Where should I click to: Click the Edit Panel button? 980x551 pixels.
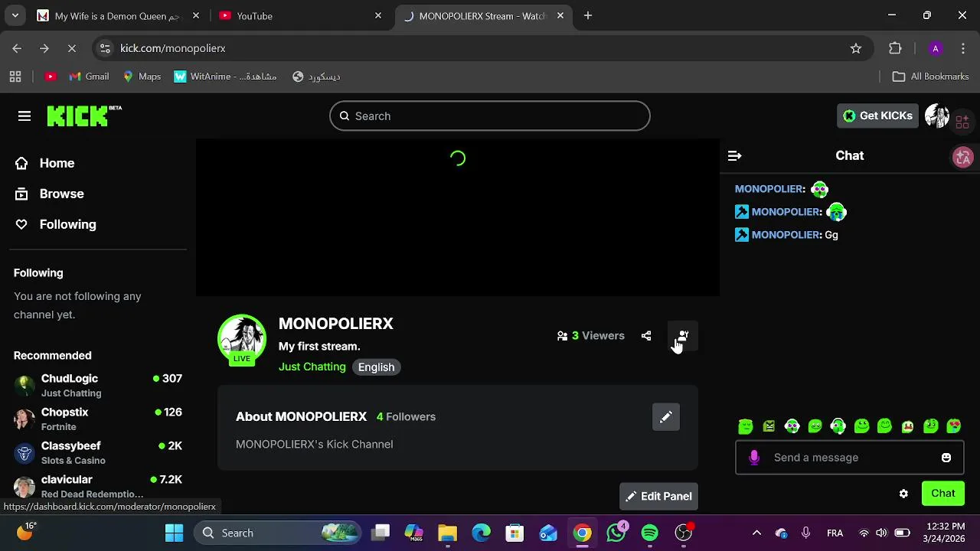pos(658,497)
